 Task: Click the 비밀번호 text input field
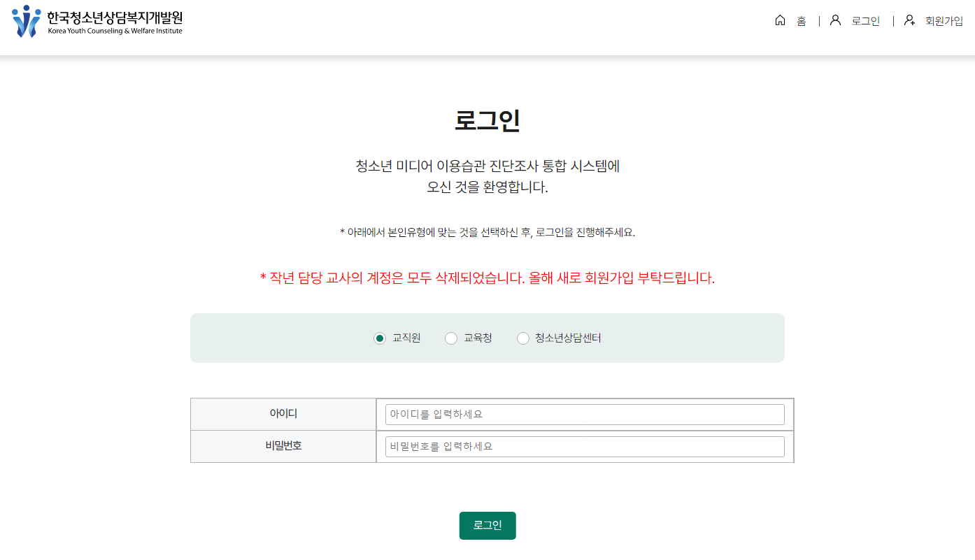click(x=584, y=446)
